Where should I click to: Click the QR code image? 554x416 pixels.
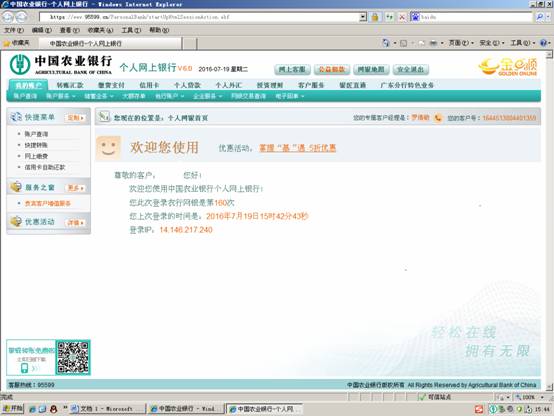pyautogui.click(x=73, y=357)
